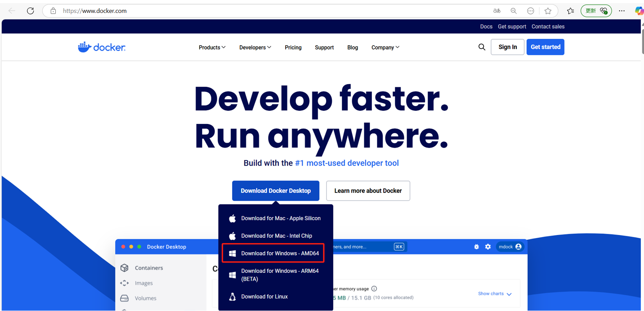Follow the #1 most-used developer tool link
The width and height of the screenshot is (644, 311).
pos(347,163)
